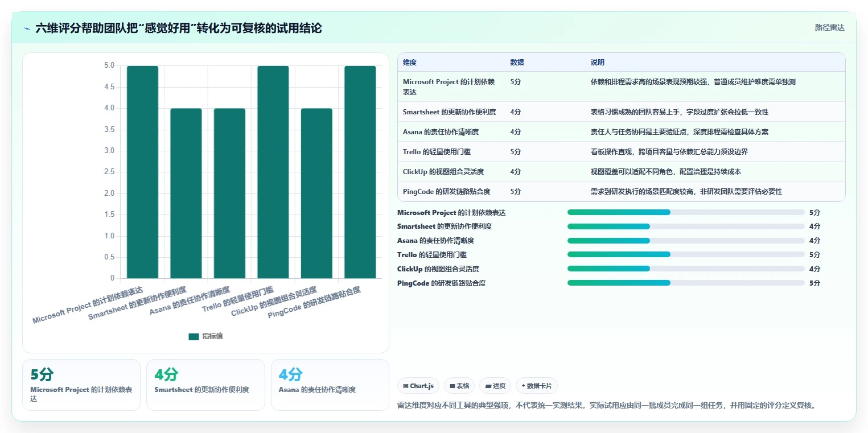Click the Microsoft Project bar in chart
This screenshot has width=868, height=433.
pos(142,172)
